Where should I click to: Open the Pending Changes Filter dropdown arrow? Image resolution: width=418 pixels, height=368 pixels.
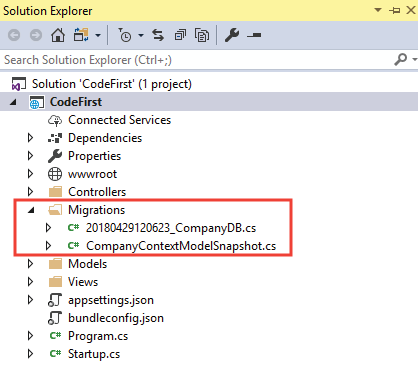(141, 35)
